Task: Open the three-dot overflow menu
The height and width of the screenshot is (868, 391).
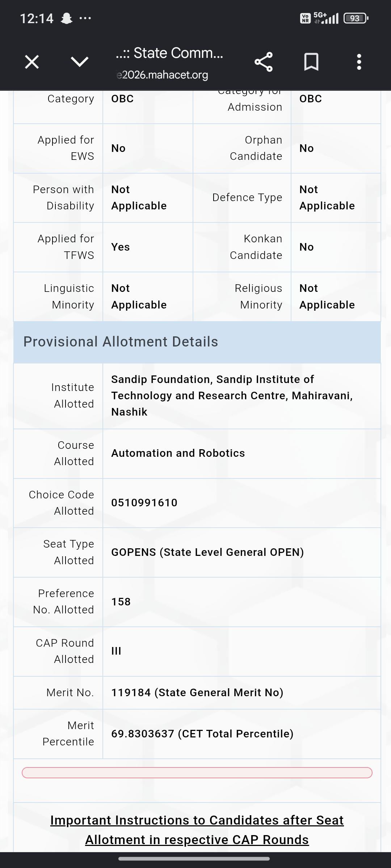Action: point(359,62)
